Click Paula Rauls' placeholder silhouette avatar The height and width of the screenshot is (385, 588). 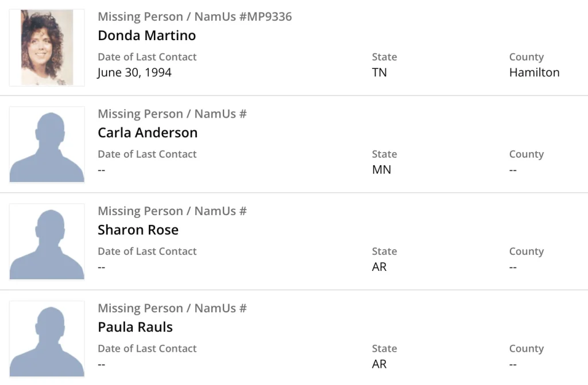point(47,339)
